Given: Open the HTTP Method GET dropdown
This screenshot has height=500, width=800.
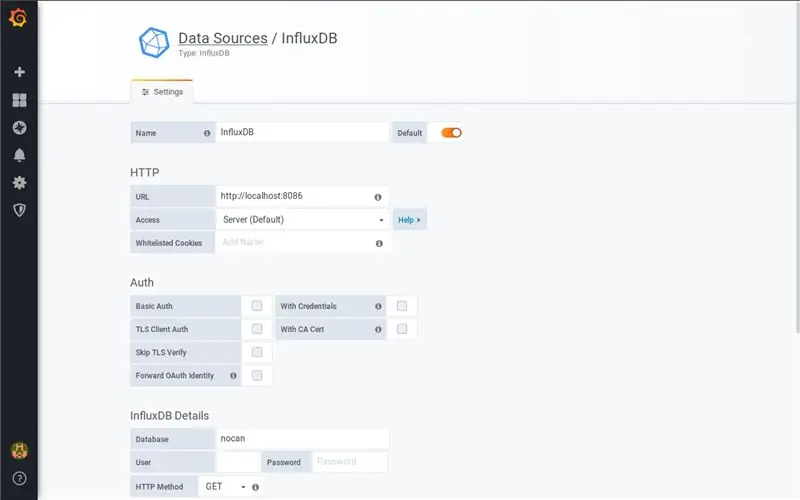Looking at the screenshot, I should click(x=224, y=487).
